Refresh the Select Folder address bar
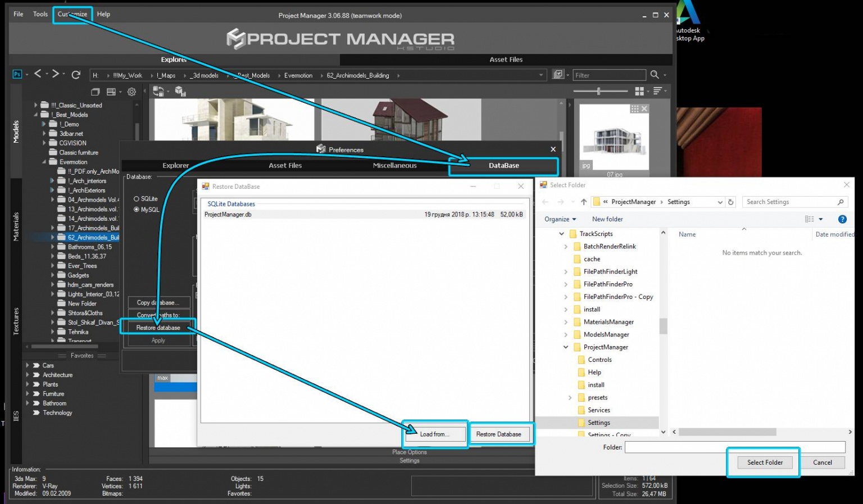Viewport: 863px width, 504px height. [x=730, y=202]
